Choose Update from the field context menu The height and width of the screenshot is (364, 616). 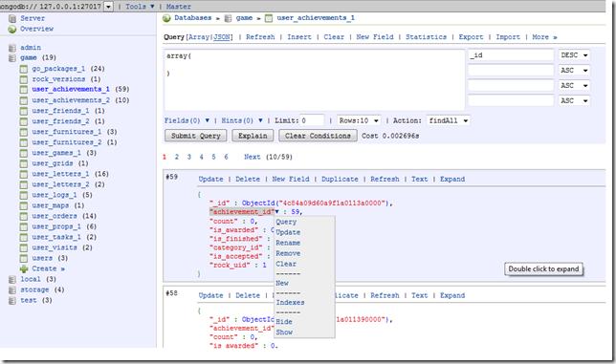(288, 232)
